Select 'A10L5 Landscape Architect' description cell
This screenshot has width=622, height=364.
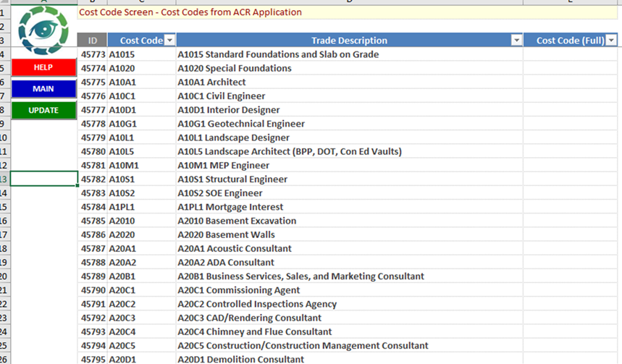click(x=350, y=151)
